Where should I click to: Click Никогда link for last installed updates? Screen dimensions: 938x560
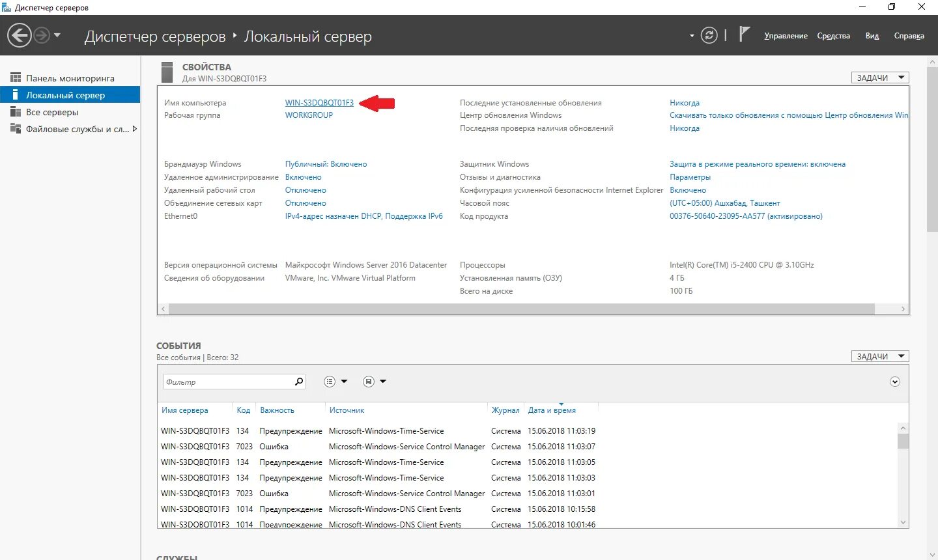tap(685, 103)
